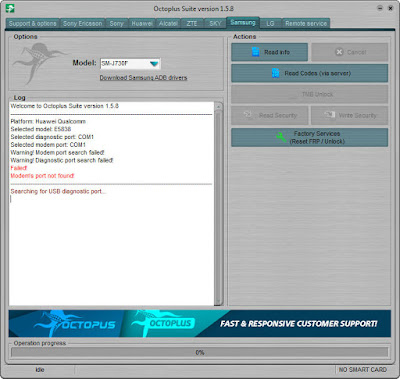Screen dimensions: 400x379
Task: Click 'Modem's port not found!' log line
Action: [x=42, y=176]
